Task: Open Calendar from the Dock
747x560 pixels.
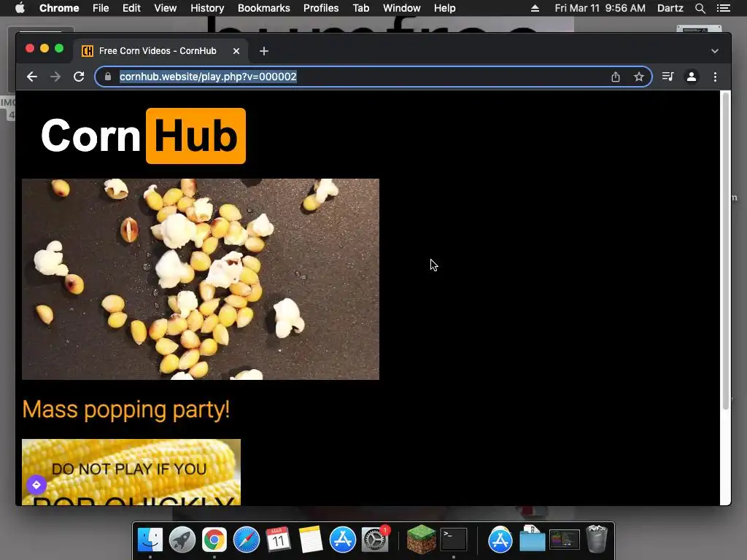Action: 278,540
